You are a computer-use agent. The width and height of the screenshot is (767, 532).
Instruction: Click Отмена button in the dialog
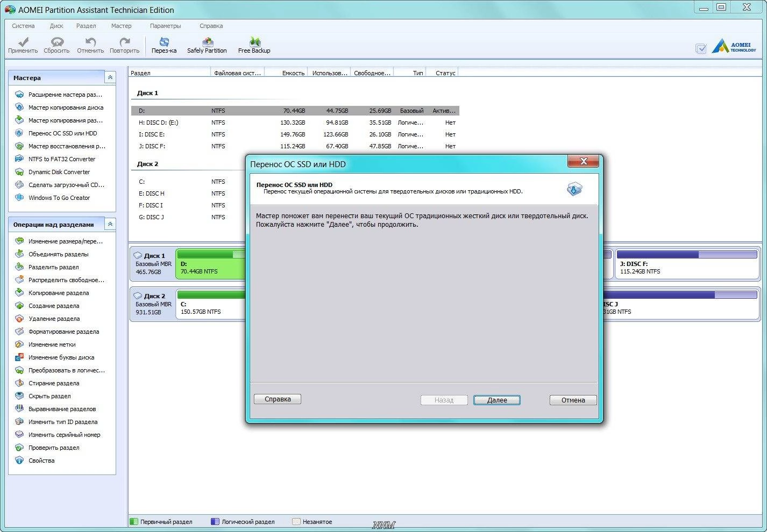pos(573,400)
